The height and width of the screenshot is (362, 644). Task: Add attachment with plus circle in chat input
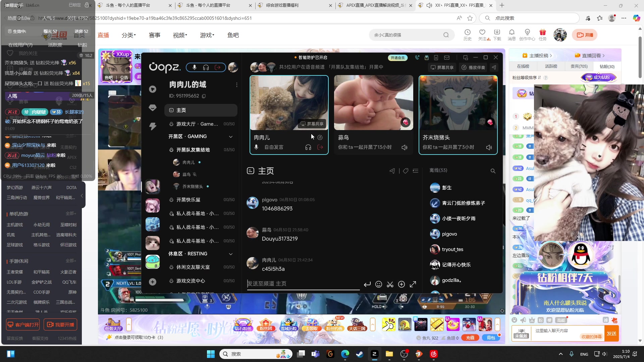(x=401, y=284)
